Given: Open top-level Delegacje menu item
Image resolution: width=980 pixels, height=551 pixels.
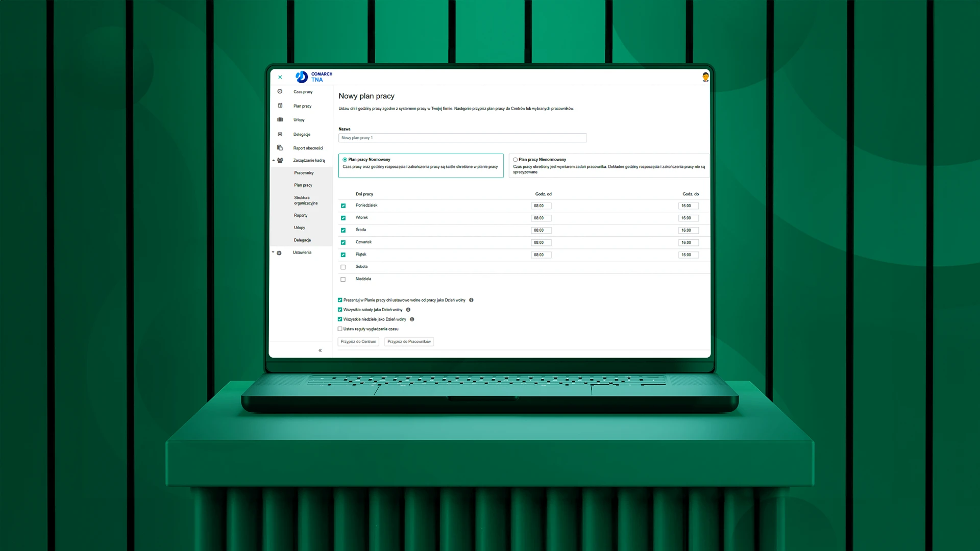Looking at the screenshot, I should coord(302,134).
